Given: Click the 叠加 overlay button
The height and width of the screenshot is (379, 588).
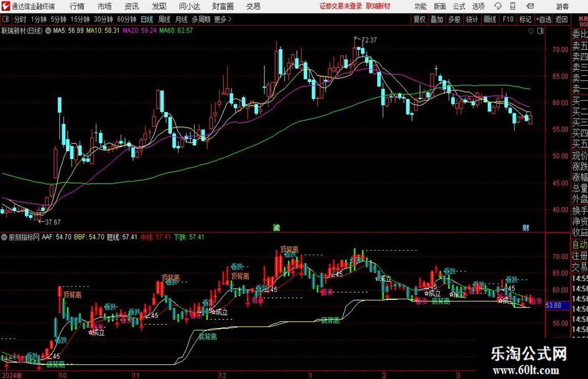Looking at the screenshot, I should 437,19.
